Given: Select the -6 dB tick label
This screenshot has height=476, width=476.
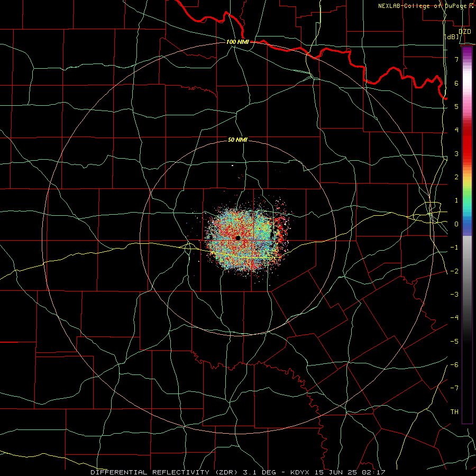Looking at the screenshot, I should [x=454, y=365].
